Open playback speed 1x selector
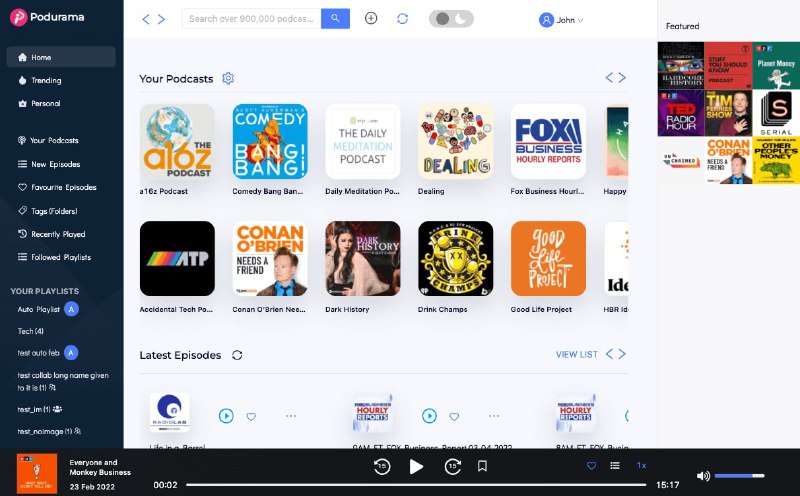The width and height of the screenshot is (800, 496). [642, 465]
